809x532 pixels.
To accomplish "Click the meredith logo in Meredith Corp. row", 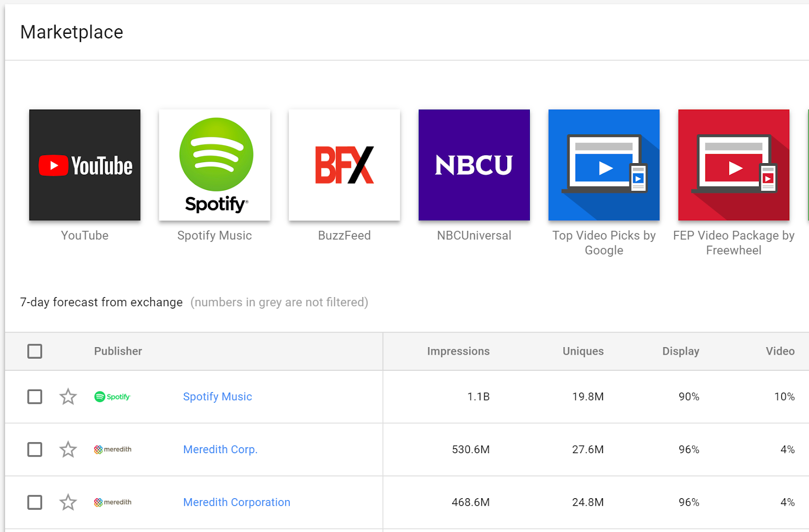I will (x=113, y=449).
